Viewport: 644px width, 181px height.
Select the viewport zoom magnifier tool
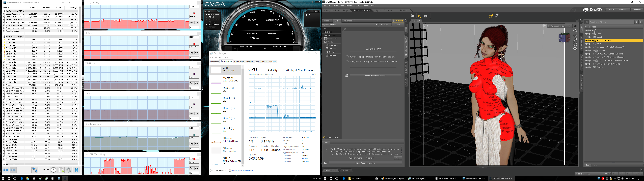click(575, 40)
